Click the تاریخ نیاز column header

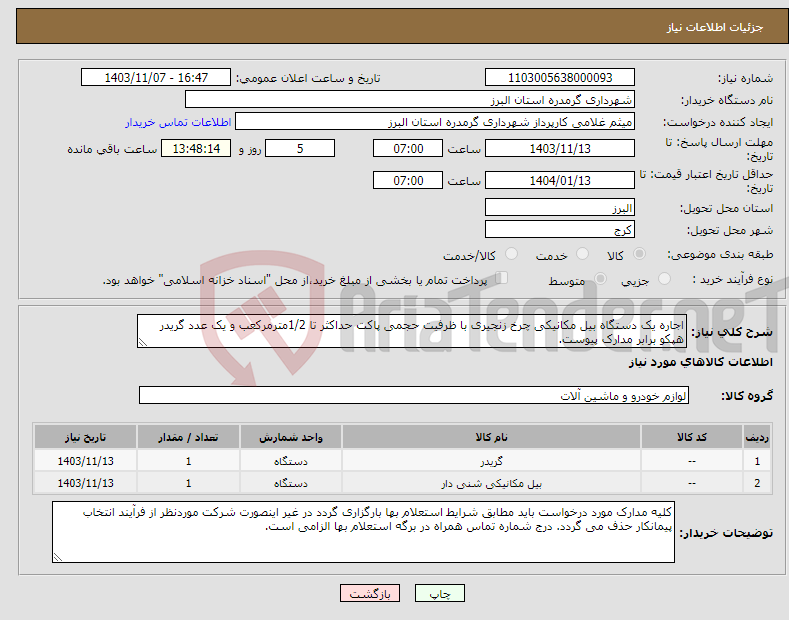(x=85, y=437)
